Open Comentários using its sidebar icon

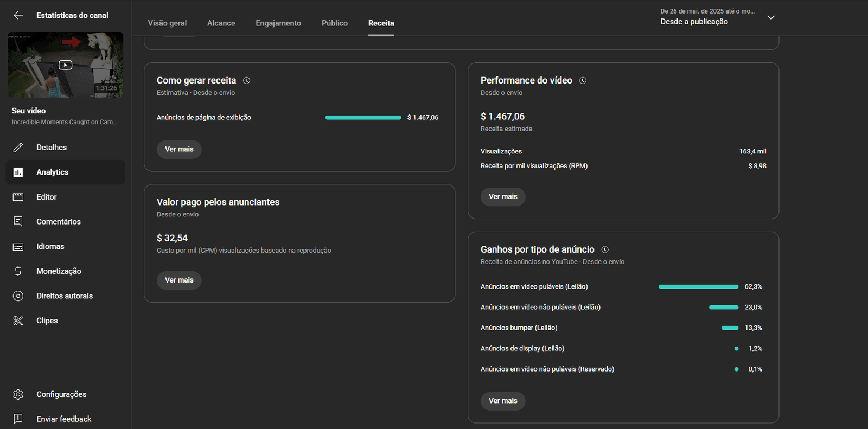[18, 221]
